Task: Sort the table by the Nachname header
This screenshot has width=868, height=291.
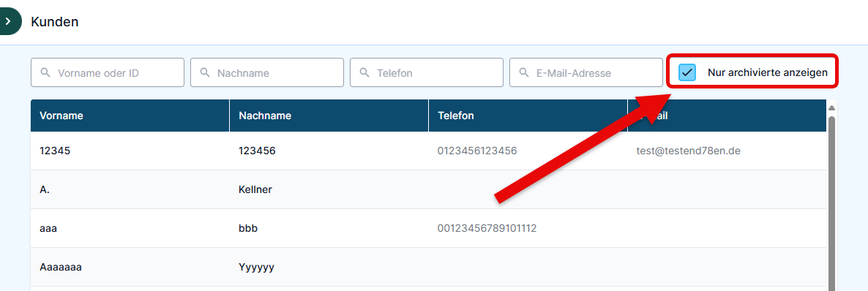Action: click(329, 116)
